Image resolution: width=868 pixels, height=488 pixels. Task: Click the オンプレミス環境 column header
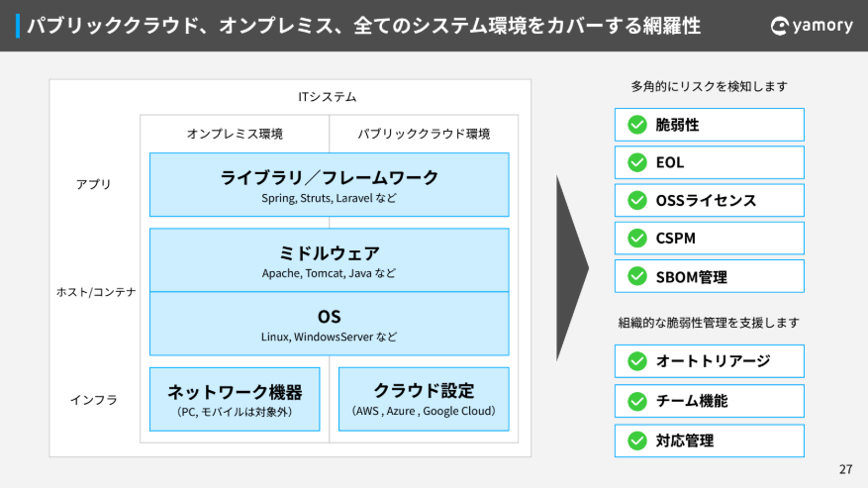click(x=235, y=134)
